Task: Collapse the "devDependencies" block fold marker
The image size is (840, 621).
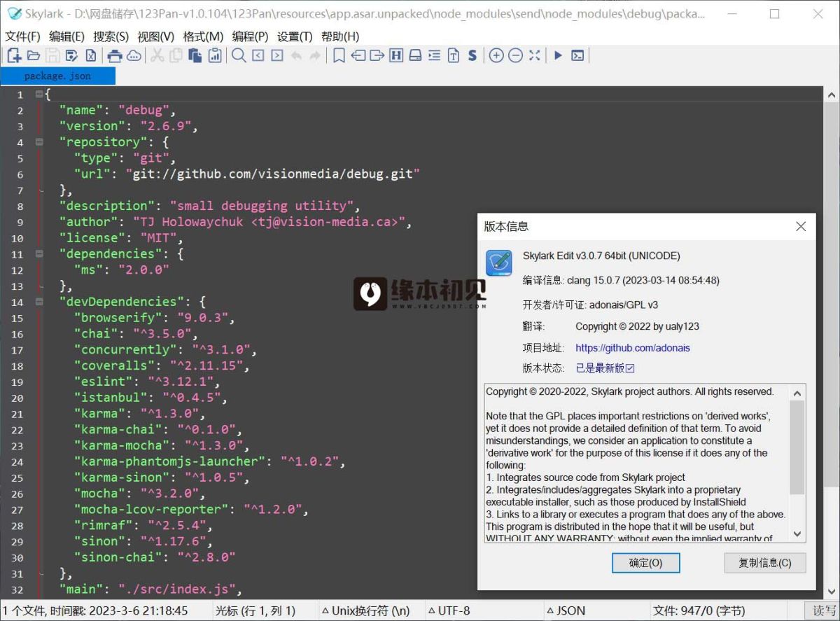Action: 39,302
